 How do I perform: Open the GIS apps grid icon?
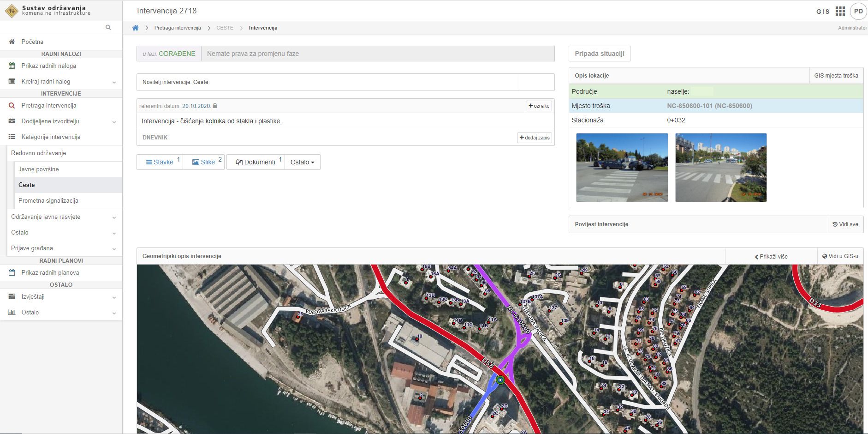point(840,11)
